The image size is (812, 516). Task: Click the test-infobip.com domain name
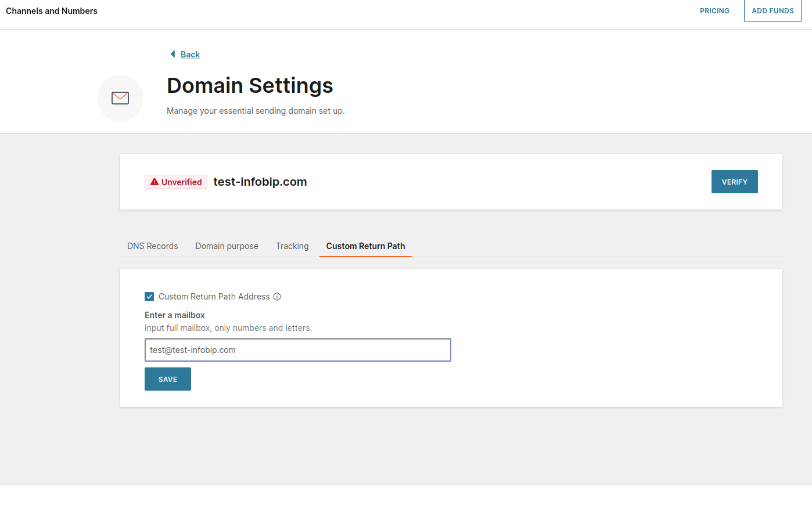[x=260, y=182]
